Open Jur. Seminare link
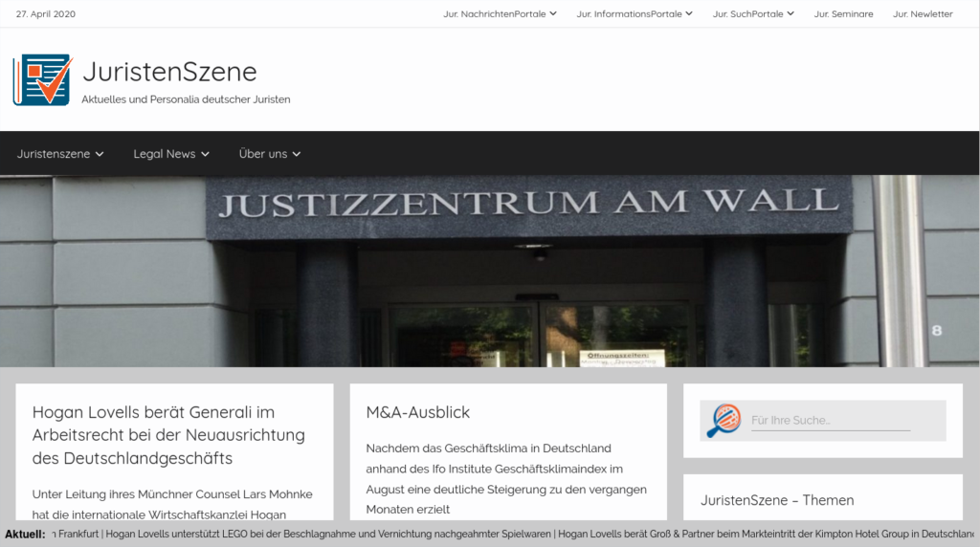 (x=843, y=14)
